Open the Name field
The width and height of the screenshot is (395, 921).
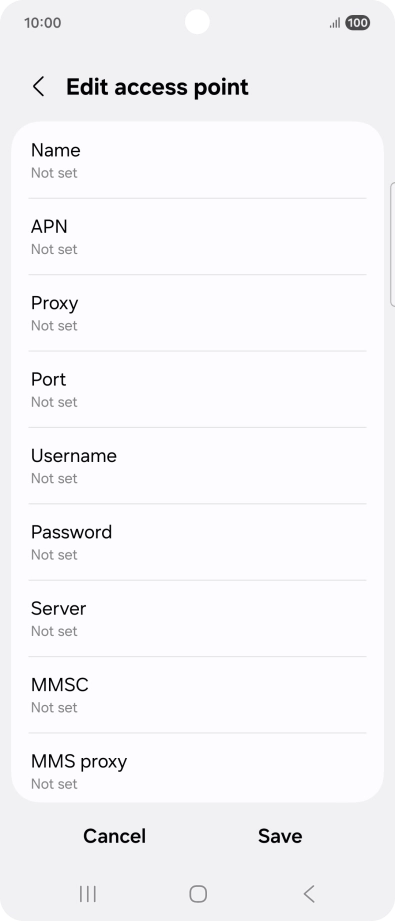click(198, 160)
